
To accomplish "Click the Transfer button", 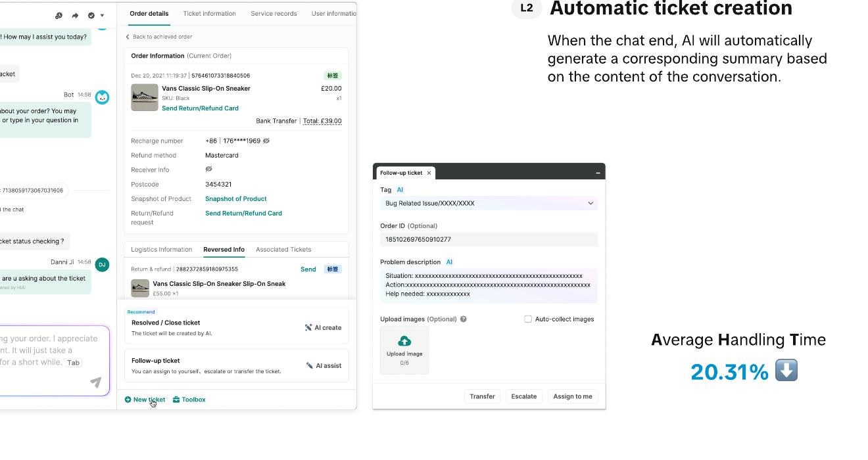I will (x=482, y=396).
